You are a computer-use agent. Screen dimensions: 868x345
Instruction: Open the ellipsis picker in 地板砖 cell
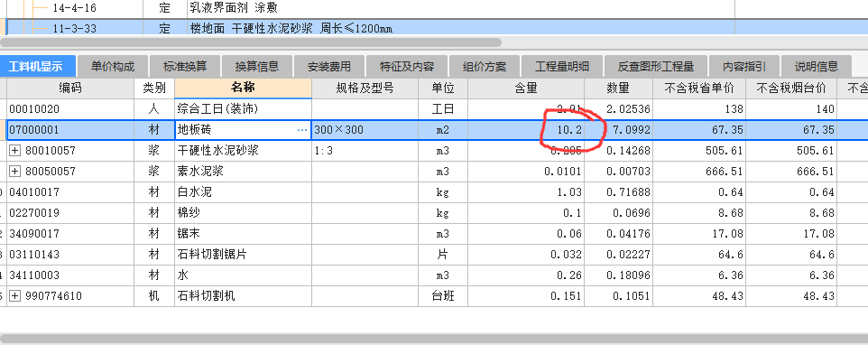pyautogui.click(x=302, y=130)
